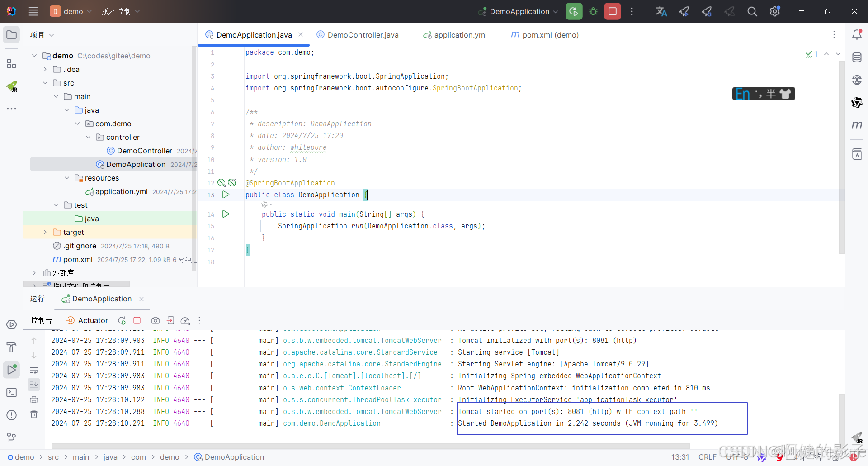This screenshot has height=466, width=868.
Task: Switch to pom.xml (demo) tab
Action: [545, 35]
